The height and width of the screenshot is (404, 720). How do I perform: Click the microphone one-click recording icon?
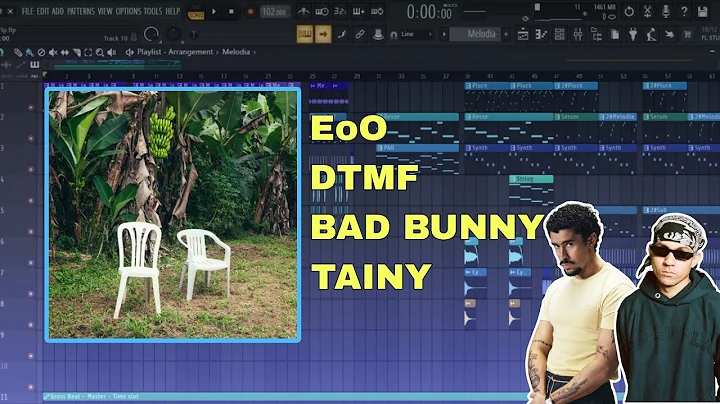[665, 11]
